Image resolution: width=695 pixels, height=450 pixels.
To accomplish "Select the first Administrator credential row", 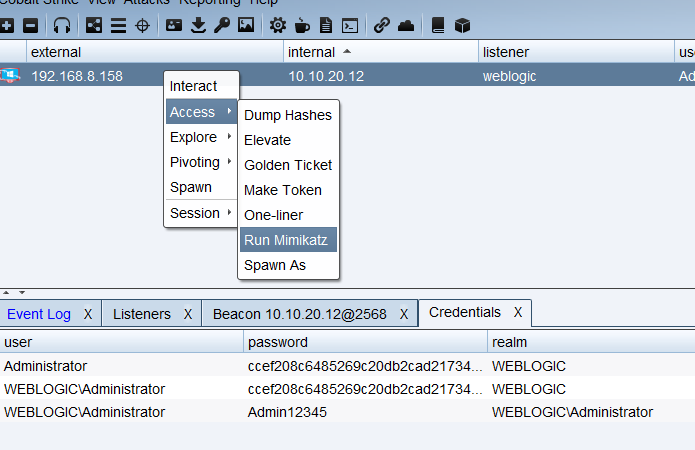I will [348, 366].
